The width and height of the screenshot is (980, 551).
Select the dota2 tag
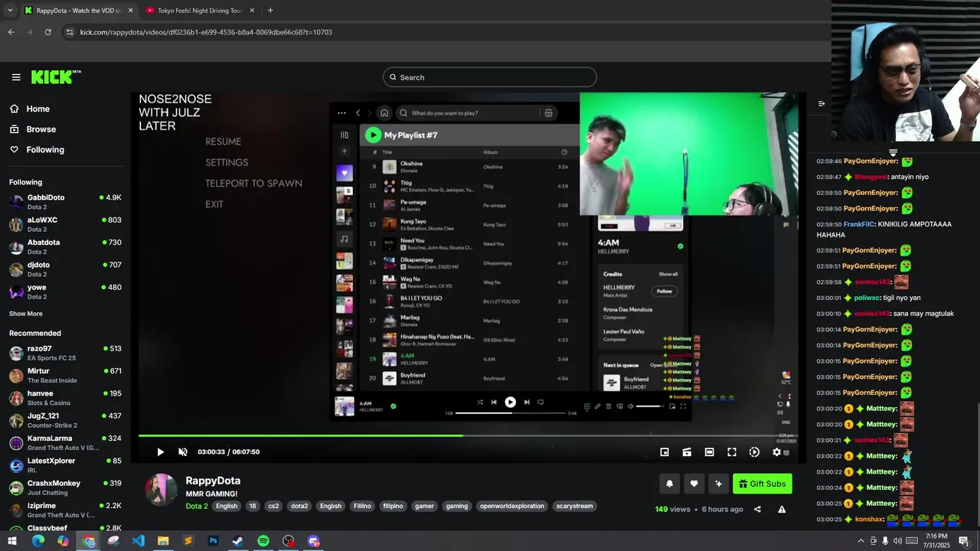299,506
